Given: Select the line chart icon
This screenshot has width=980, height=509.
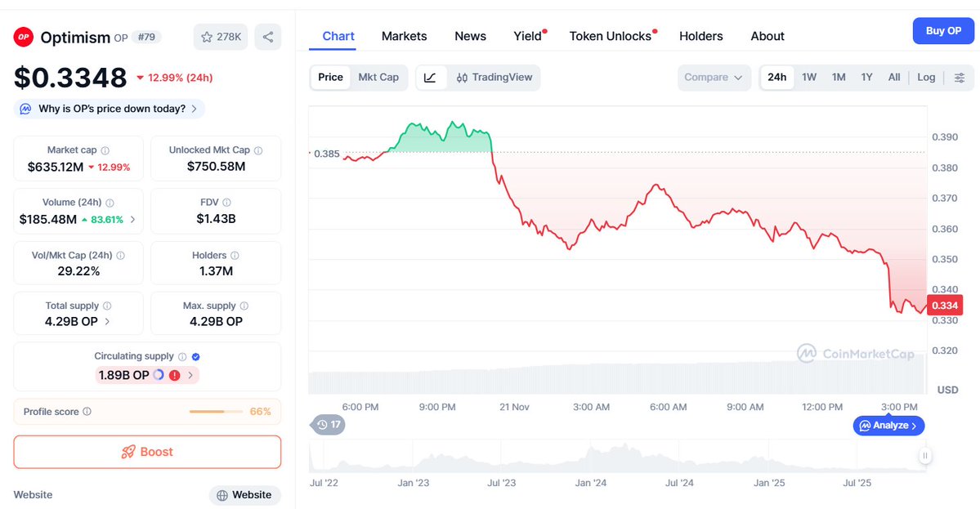Looking at the screenshot, I should coord(431,77).
